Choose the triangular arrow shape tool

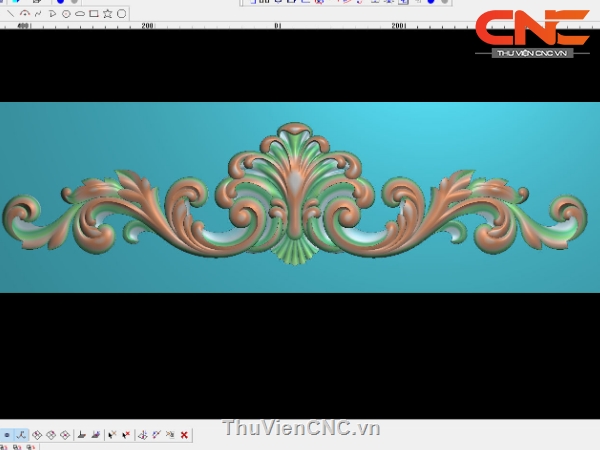[52, 14]
